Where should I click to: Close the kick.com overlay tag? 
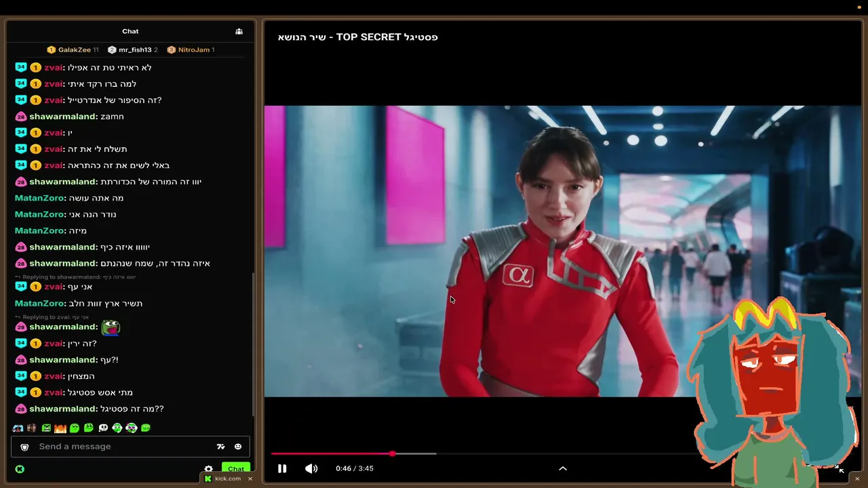click(250, 479)
